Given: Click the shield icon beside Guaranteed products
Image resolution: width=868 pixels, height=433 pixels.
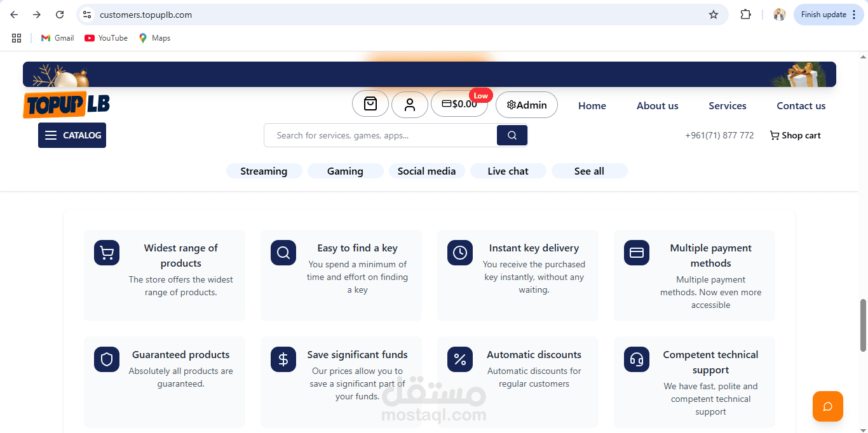Looking at the screenshot, I should (107, 359).
